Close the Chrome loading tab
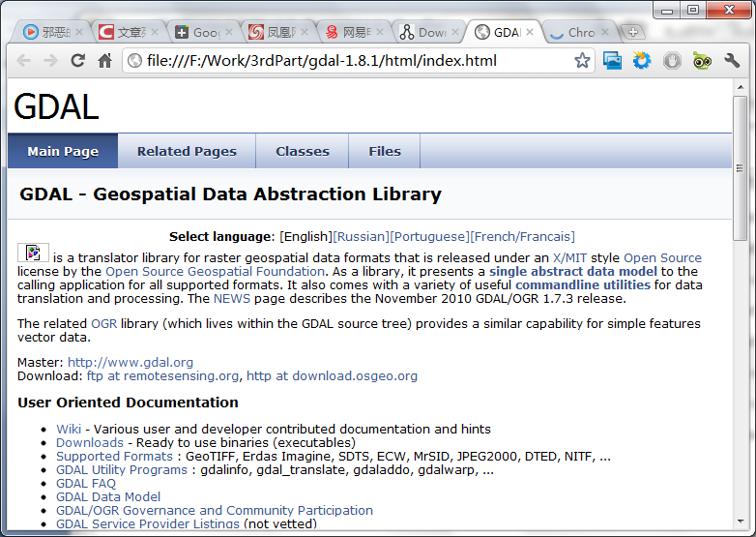 point(605,32)
